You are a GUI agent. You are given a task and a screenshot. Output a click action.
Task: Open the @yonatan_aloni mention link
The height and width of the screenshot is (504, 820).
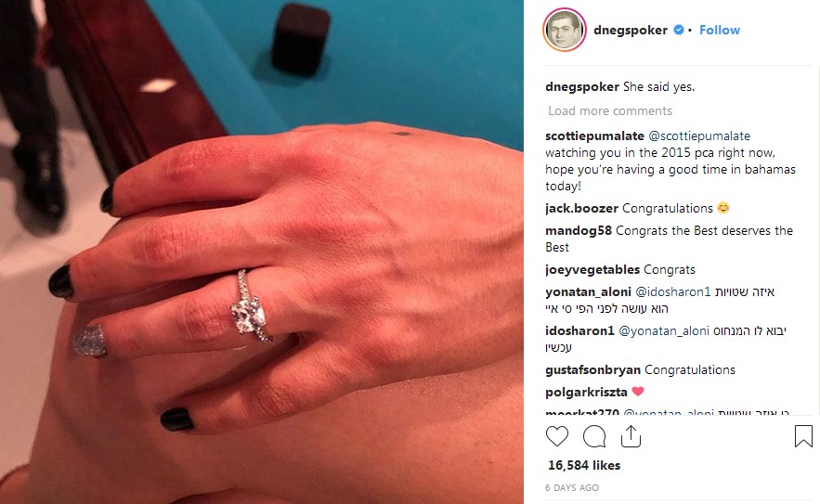[x=664, y=331]
